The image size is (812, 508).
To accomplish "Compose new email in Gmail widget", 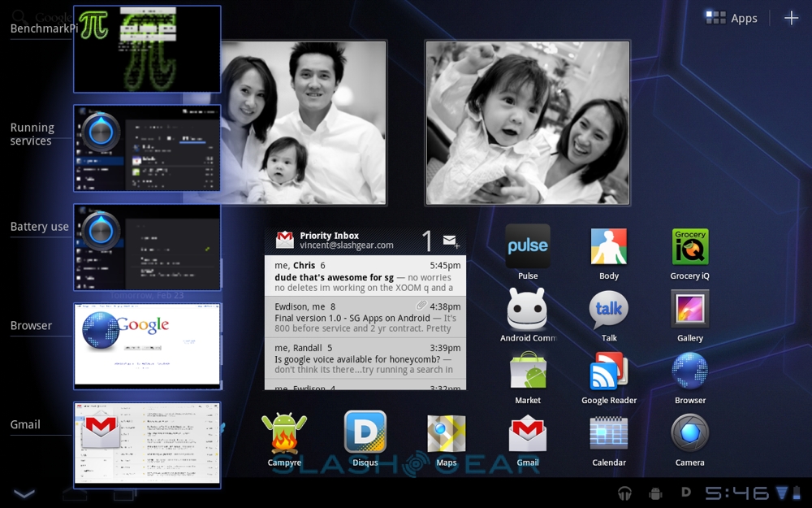I will point(451,241).
